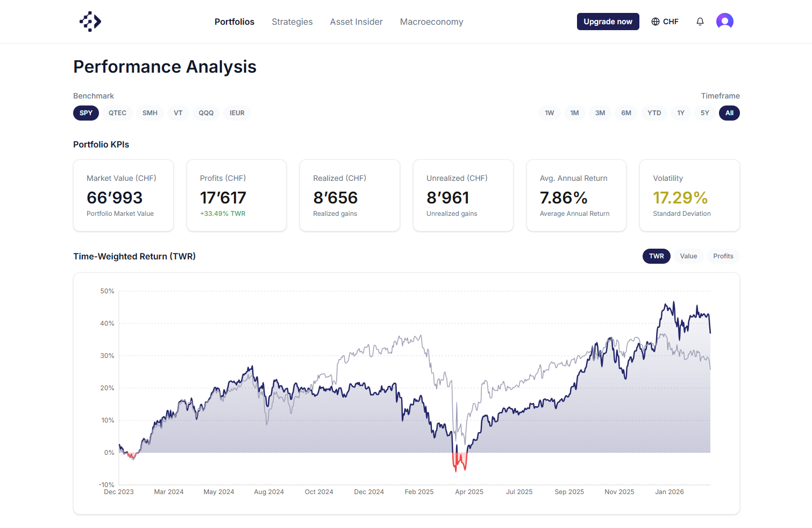Select the SMH benchmark pill
This screenshot has height=528, width=812.
point(149,113)
